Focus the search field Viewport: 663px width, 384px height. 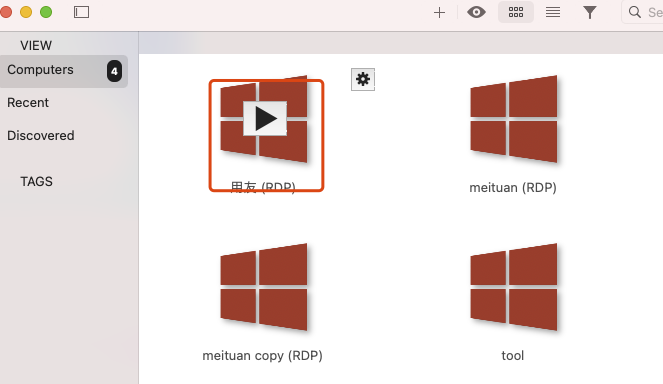[x=642, y=12]
